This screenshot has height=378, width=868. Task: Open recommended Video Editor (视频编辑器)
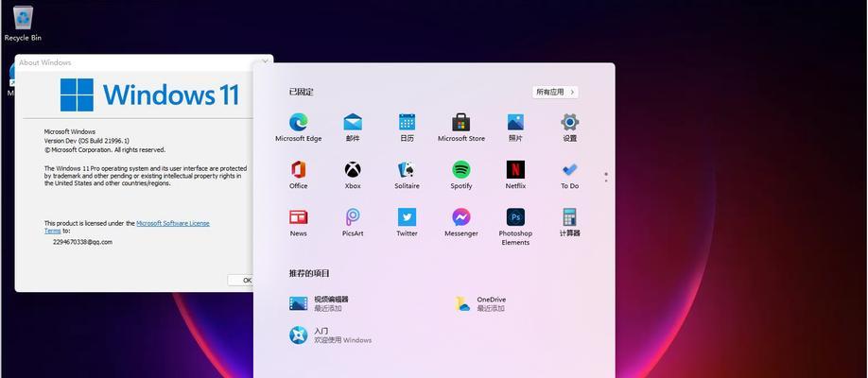click(320, 303)
